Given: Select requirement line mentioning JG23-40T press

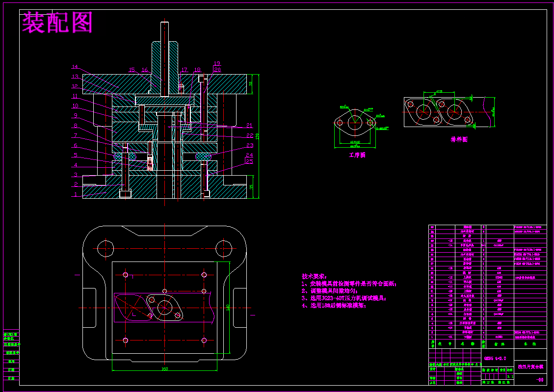Looking at the screenshot, I should 344,298.
